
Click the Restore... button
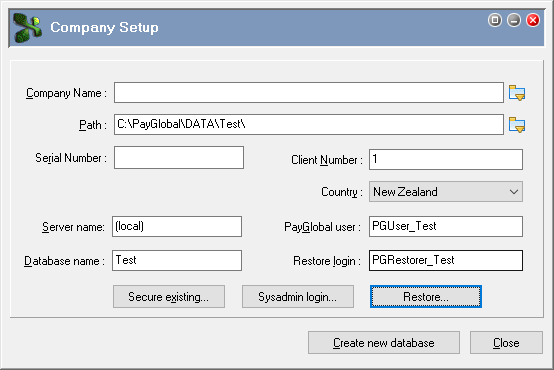point(426,296)
